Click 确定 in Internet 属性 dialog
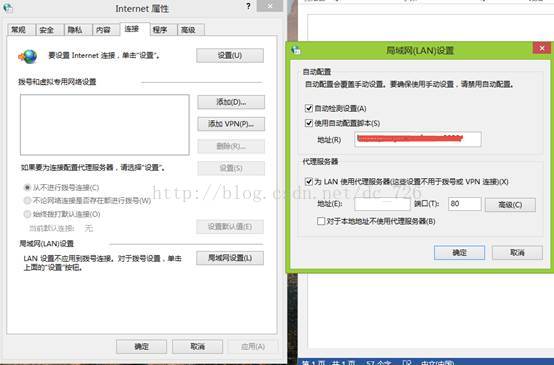554x365 pixels. tap(141, 347)
